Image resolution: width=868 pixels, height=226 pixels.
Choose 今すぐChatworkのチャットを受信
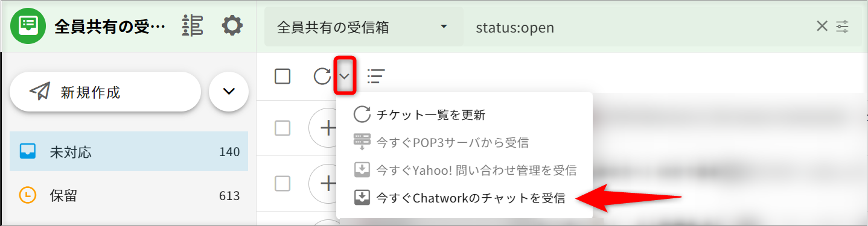pyautogui.click(x=465, y=198)
